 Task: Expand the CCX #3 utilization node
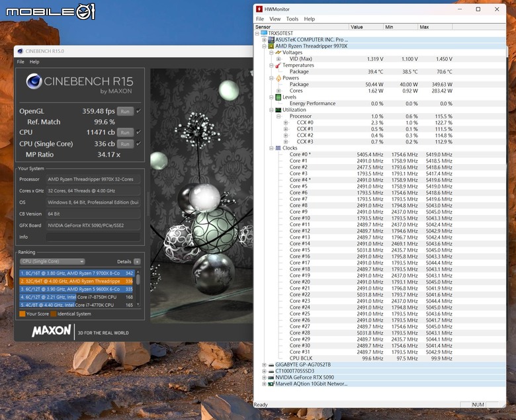(x=286, y=142)
